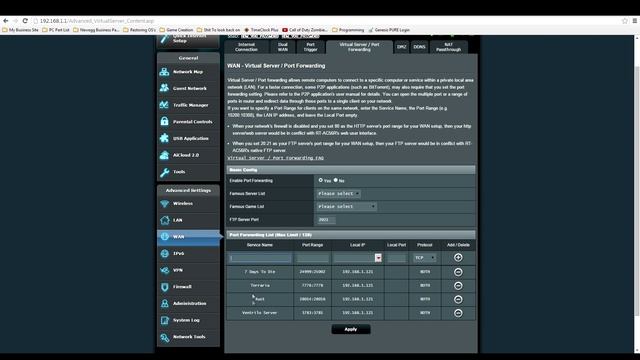
Task: Click the add rule plus icon
Action: pos(458,258)
